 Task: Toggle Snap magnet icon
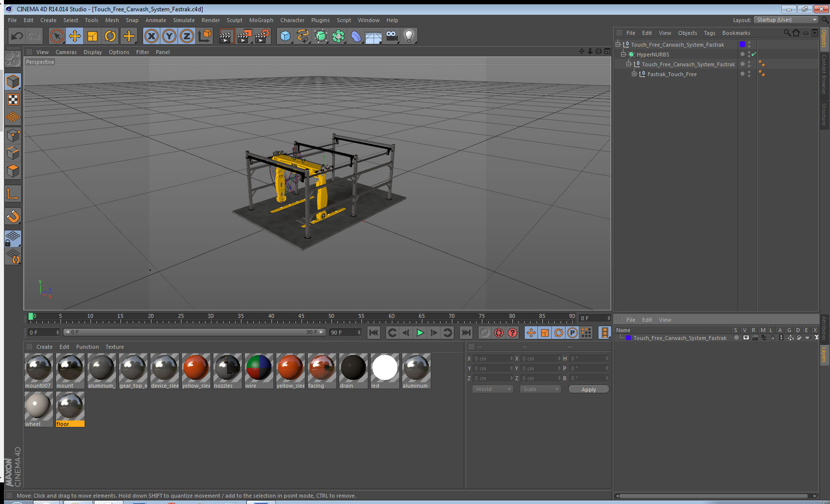(x=13, y=216)
